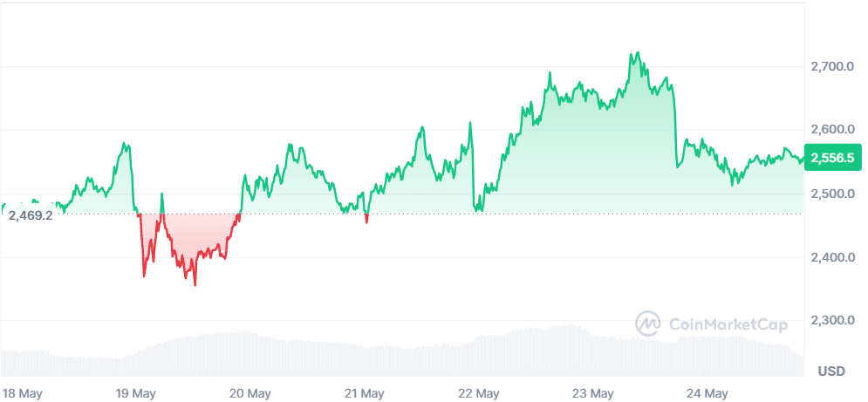Click the 23 May date marker
Screen dimensions: 868x402
[x=593, y=392]
